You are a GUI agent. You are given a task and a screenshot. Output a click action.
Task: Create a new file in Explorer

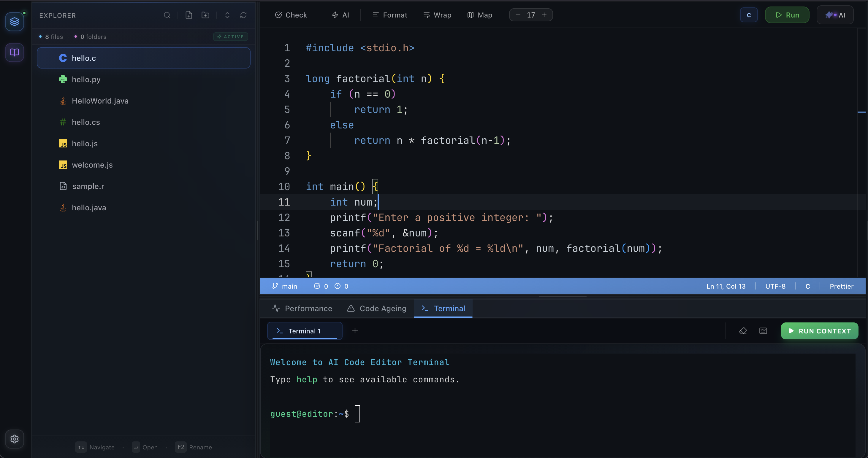coord(189,15)
